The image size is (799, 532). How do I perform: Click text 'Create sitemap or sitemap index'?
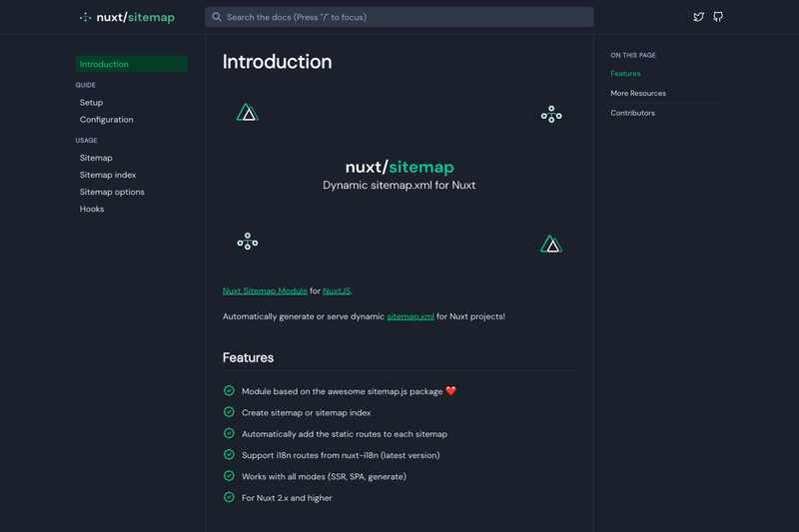[307, 413]
